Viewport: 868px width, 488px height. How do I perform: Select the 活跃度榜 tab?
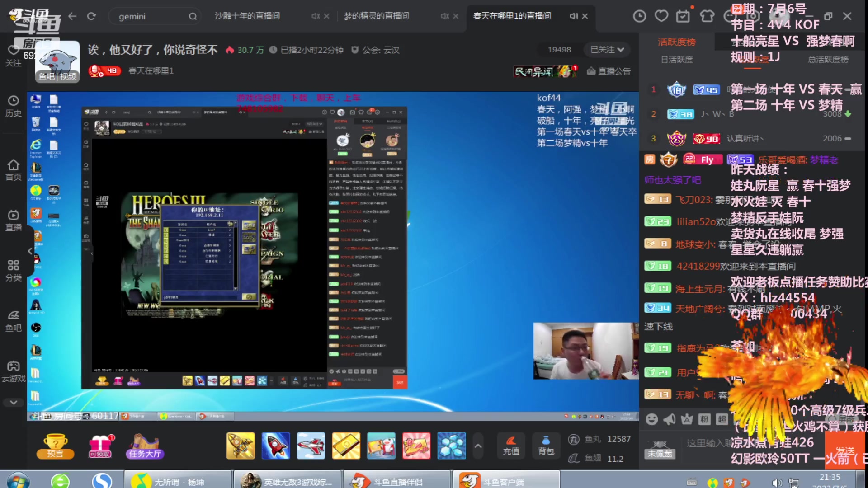click(677, 42)
